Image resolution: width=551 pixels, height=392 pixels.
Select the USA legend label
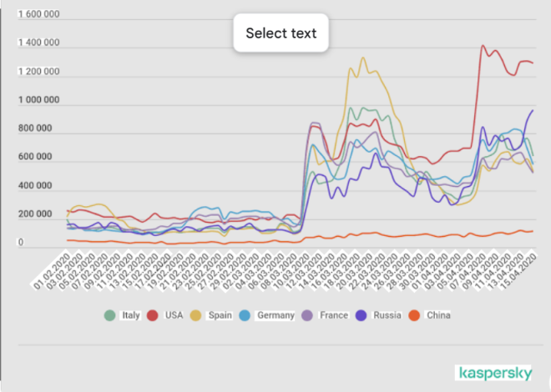pos(174,315)
